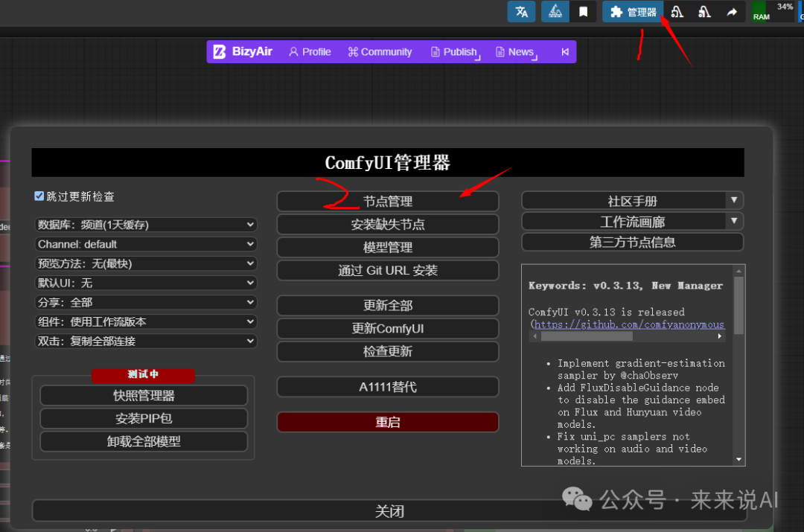Click the bookmark icon in top toolbar
The height and width of the screenshot is (532, 804).
[x=583, y=11]
